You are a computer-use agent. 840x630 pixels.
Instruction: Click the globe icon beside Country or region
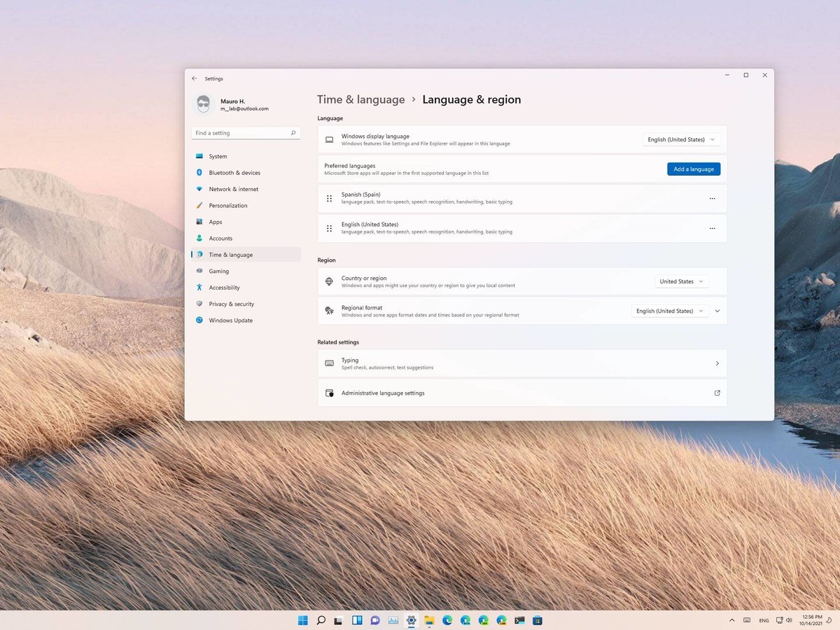click(x=329, y=281)
